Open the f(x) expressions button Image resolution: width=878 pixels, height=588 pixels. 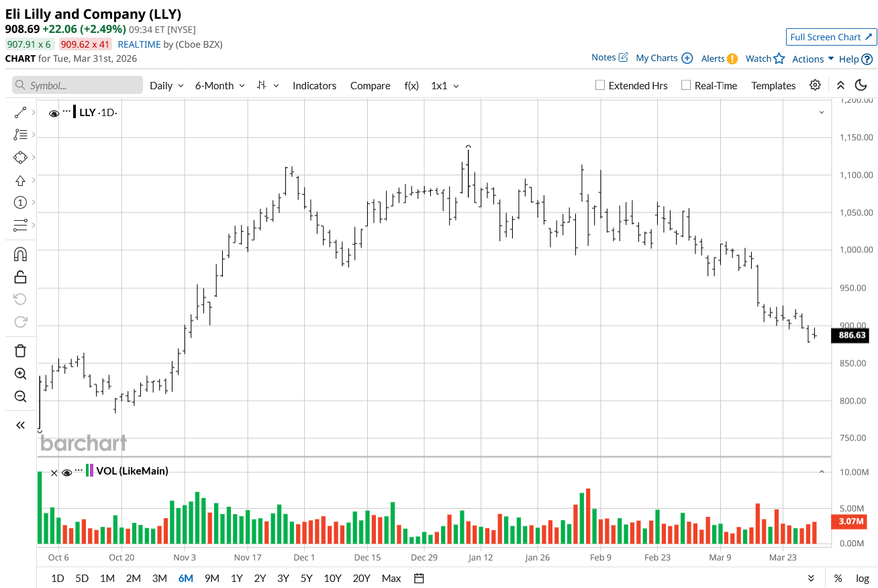[x=411, y=86]
